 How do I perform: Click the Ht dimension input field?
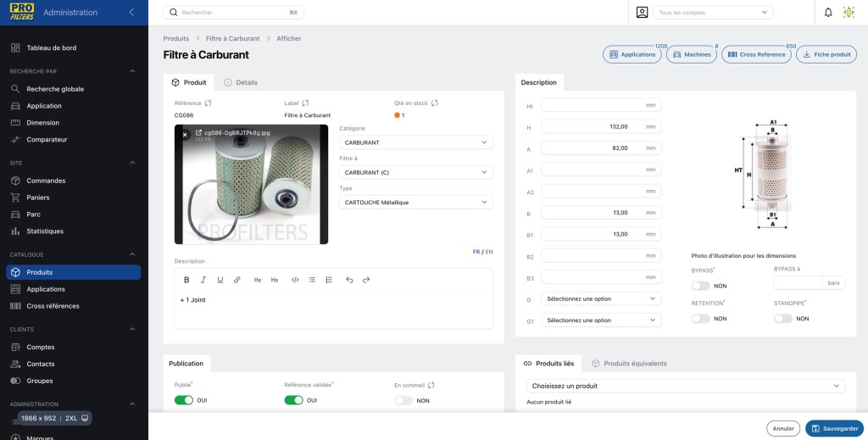(601, 105)
